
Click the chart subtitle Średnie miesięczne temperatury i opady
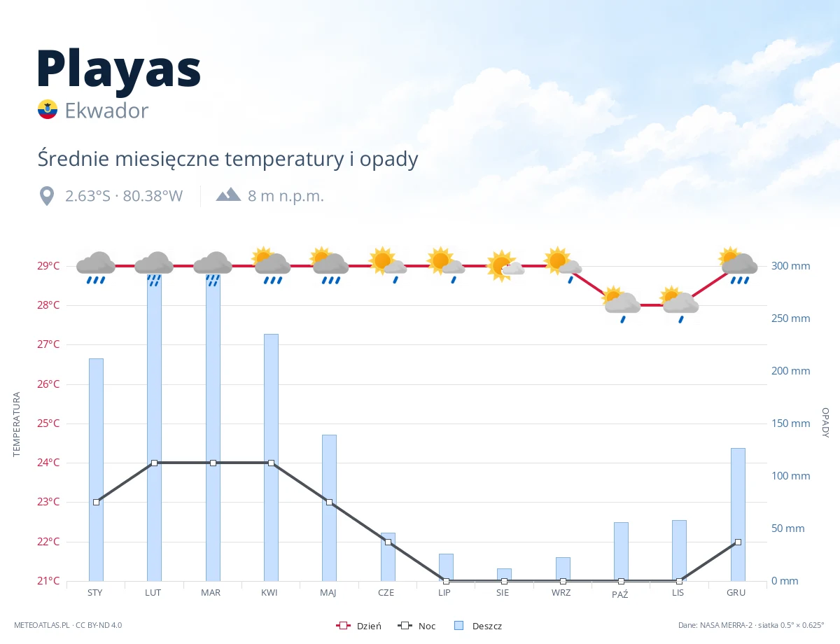tap(227, 159)
